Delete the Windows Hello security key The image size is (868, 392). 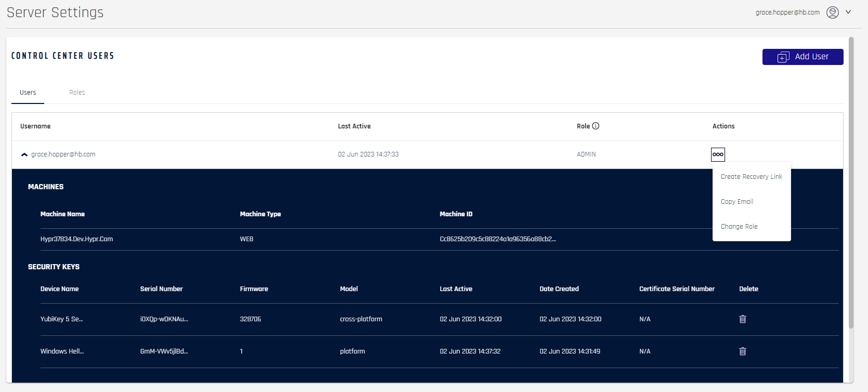743,351
